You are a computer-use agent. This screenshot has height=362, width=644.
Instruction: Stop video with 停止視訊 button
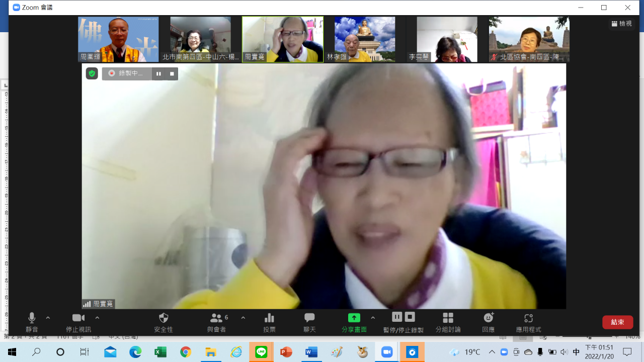click(x=78, y=322)
